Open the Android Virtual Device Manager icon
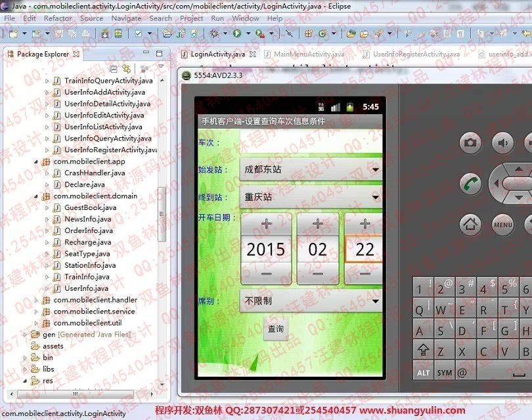This screenshot has height=420, width=532. [118, 33]
